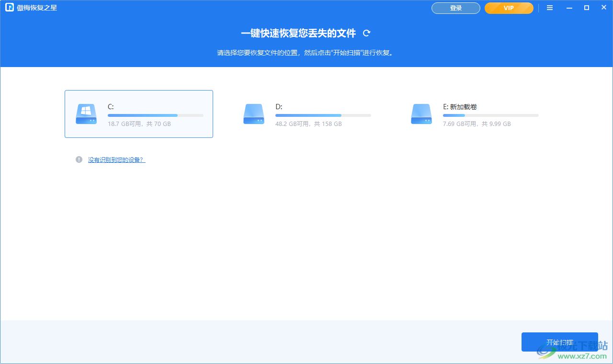Select the D: drive icon
The height and width of the screenshot is (364, 613).
coord(254,114)
